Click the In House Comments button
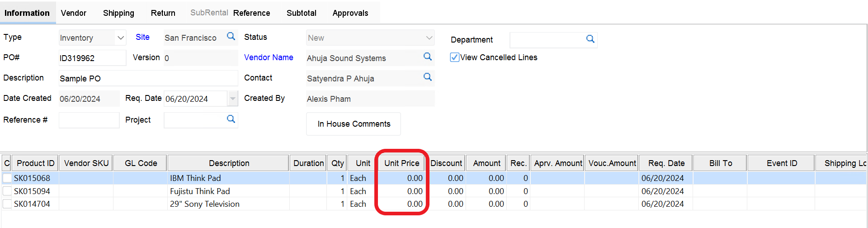868x228 pixels. (x=354, y=124)
